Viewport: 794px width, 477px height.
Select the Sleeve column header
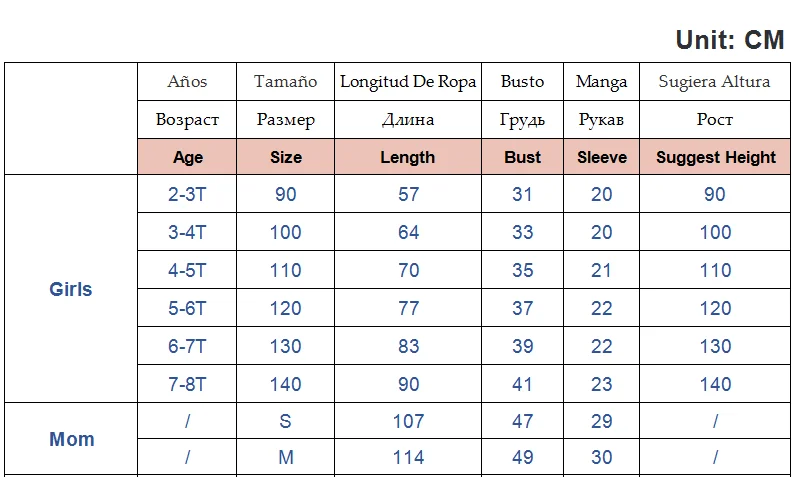pyautogui.click(x=602, y=157)
